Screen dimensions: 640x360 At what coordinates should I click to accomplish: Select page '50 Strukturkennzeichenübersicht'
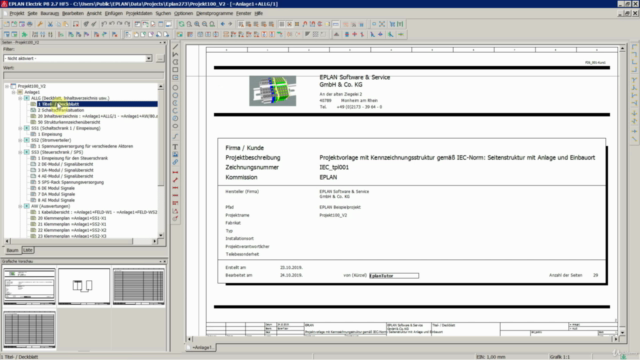coord(69,122)
